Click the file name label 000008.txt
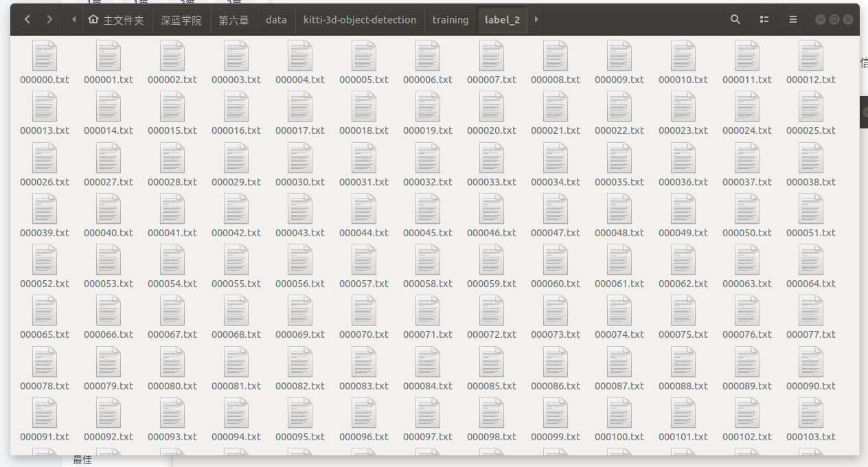The width and height of the screenshot is (868, 467). (556, 80)
